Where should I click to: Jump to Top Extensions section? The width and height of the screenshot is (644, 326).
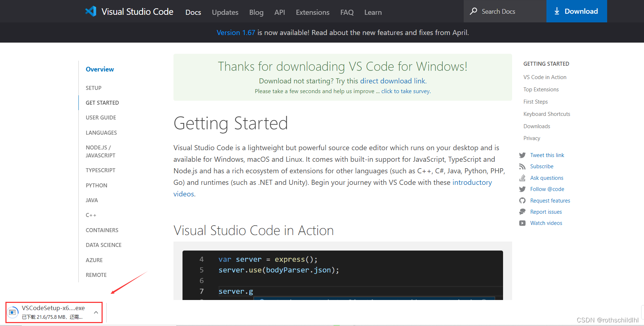(x=541, y=90)
